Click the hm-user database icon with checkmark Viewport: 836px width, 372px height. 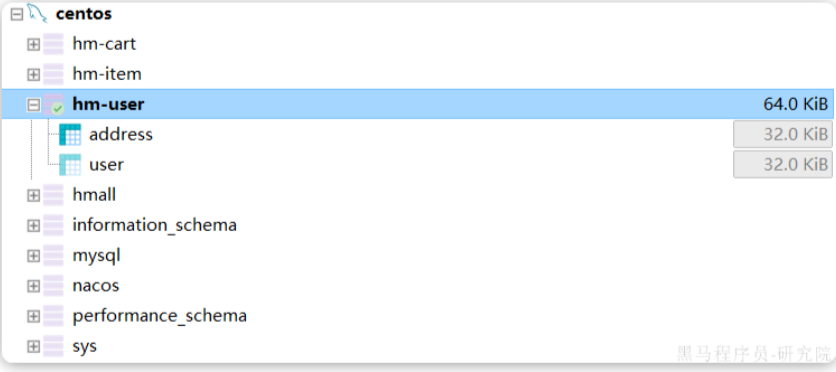click(53, 104)
